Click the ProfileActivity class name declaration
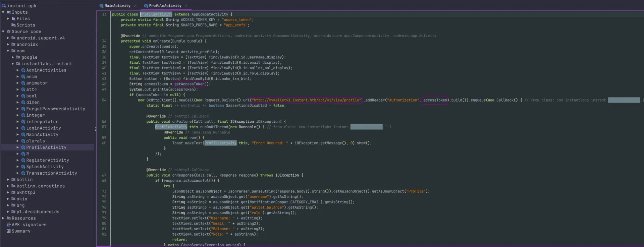Viewport: 644px width, 247px height. pyautogui.click(x=156, y=14)
